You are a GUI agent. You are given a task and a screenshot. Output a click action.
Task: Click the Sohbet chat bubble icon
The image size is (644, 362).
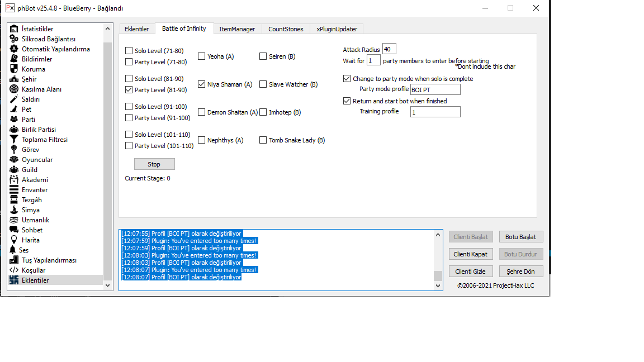(x=14, y=230)
